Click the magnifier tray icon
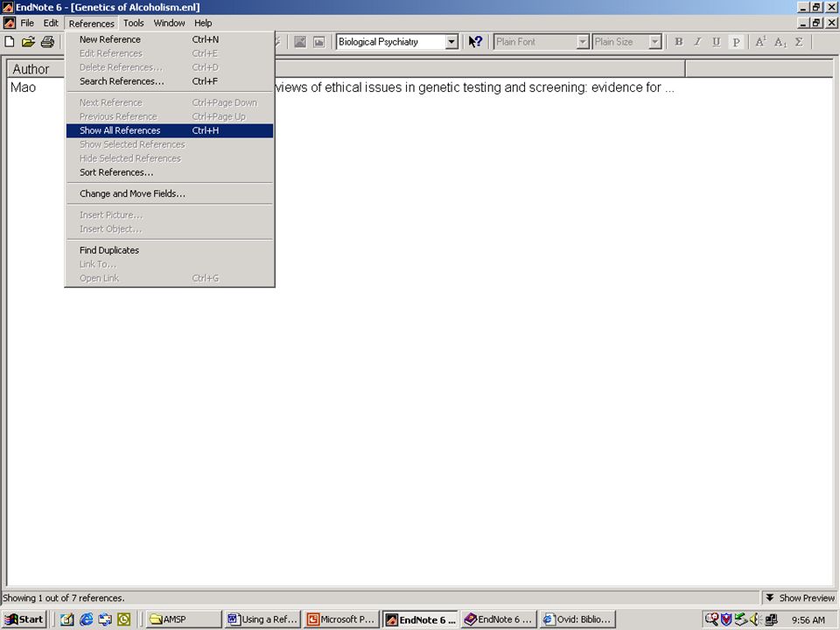840x630 pixels. tap(711, 619)
